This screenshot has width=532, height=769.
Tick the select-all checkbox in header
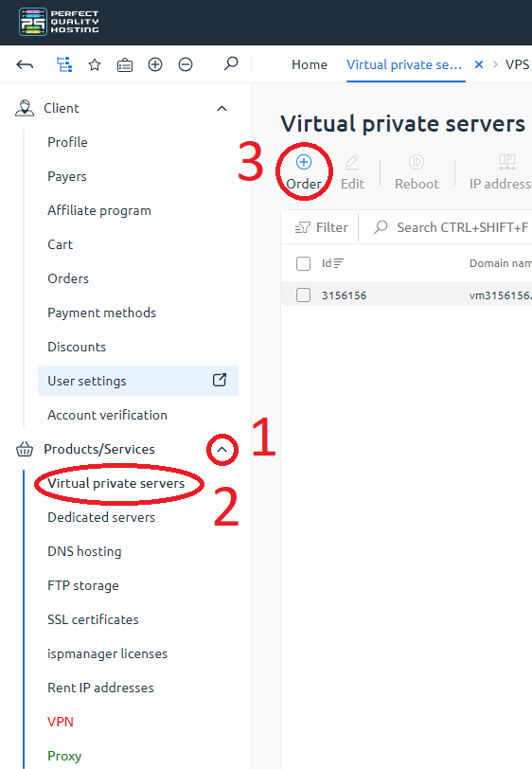[x=303, y=263]
